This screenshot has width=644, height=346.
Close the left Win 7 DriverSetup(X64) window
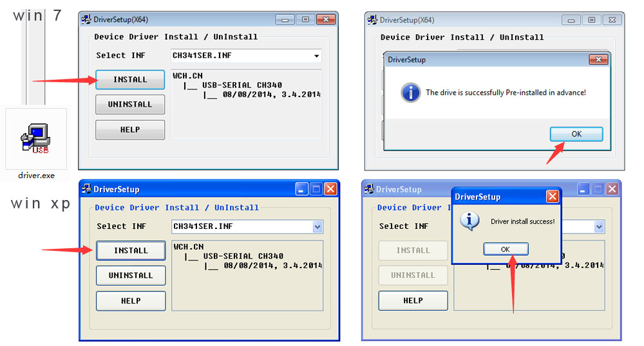point(326,19)
